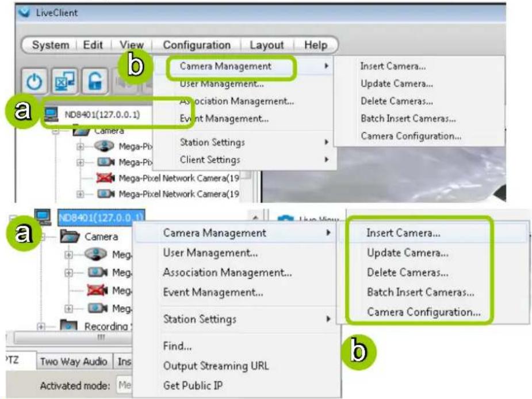Click dome camera icon in lower tree
Viewport: 532px width, 399px height.
click(95, 254)
